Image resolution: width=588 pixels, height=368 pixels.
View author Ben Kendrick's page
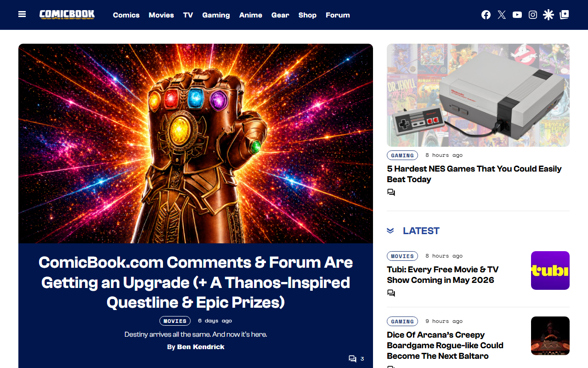201,347
